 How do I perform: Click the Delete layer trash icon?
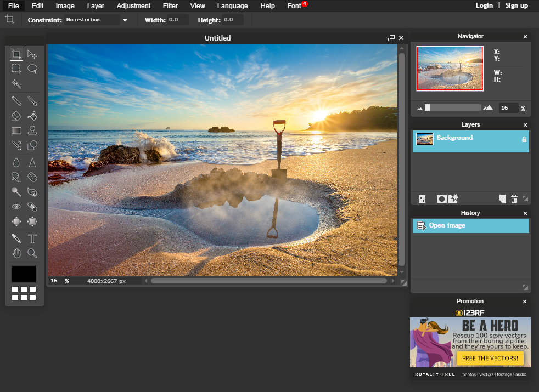[514, 199]
